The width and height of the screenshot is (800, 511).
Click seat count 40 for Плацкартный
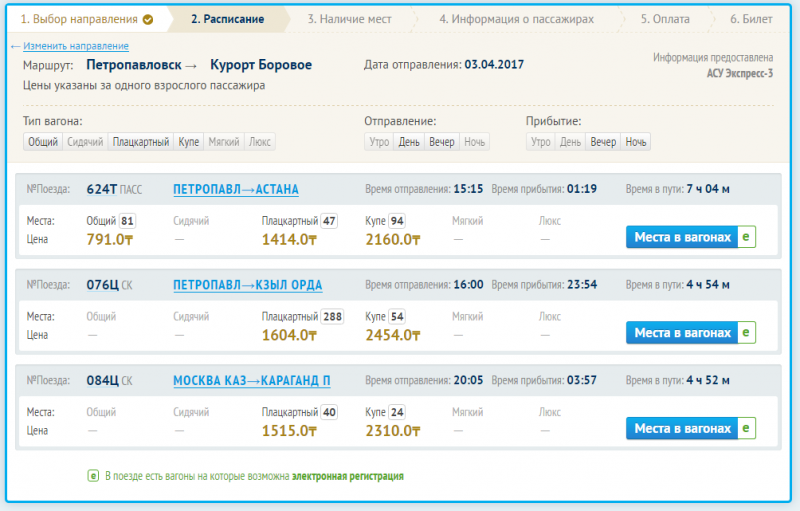[329, 412]
